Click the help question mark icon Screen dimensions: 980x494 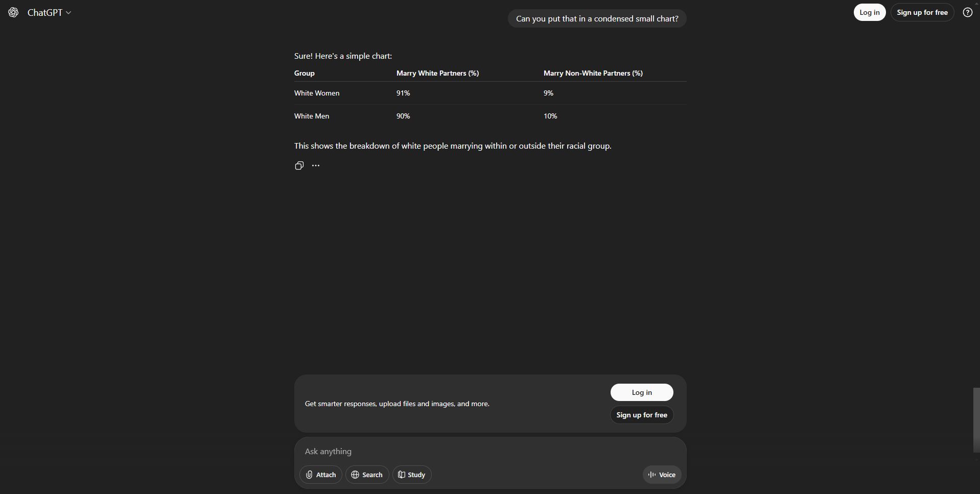[967, 12]
